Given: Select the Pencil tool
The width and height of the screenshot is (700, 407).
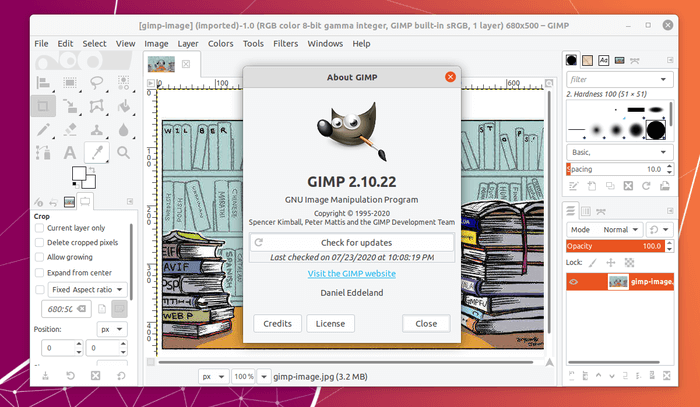Looking at the screenshot, I should click(43, 130).
